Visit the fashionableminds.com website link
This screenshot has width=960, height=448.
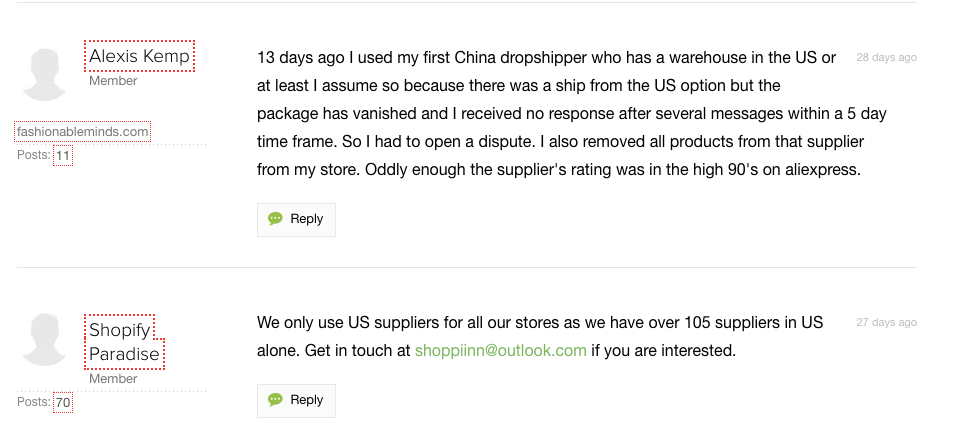click(83, 131)
